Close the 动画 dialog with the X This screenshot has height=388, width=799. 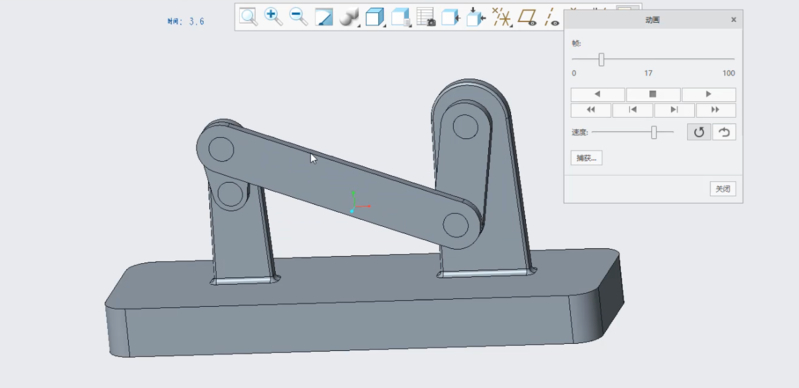click(x=733, y=19)
